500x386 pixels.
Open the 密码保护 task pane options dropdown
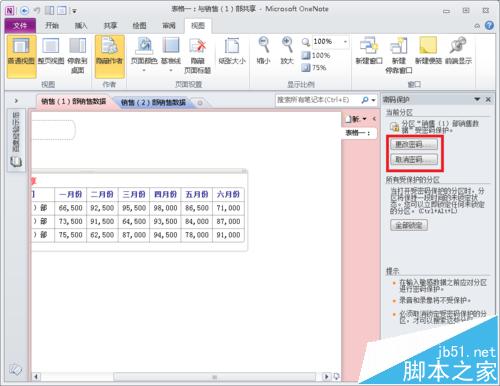pyautogui.click(x=477, y=99)
